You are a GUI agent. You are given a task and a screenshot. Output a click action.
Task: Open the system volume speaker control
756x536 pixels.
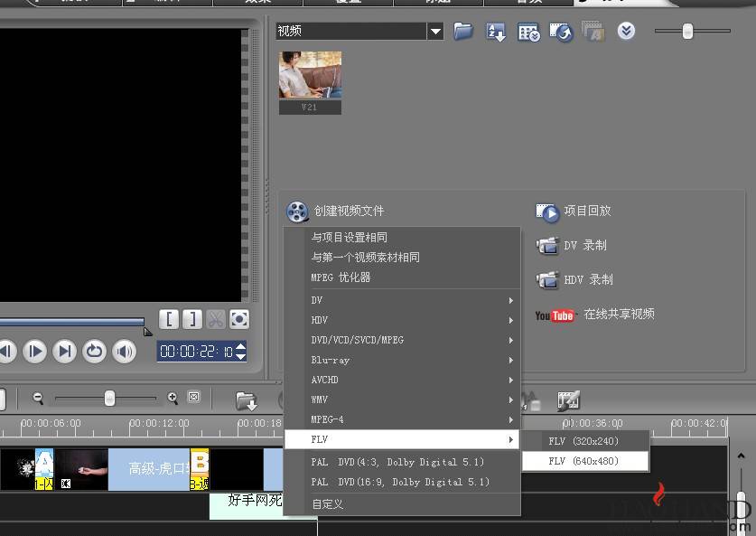click(125, 352)
